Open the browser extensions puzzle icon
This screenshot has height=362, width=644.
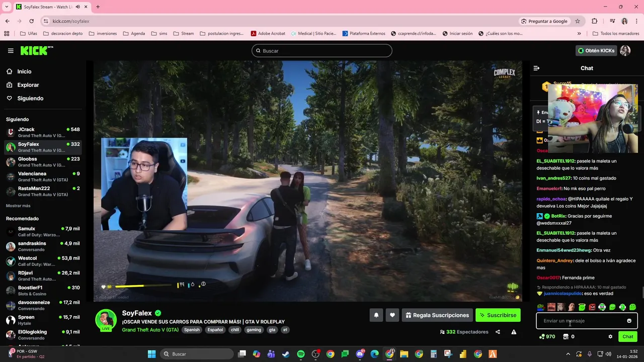coord(595,21)
